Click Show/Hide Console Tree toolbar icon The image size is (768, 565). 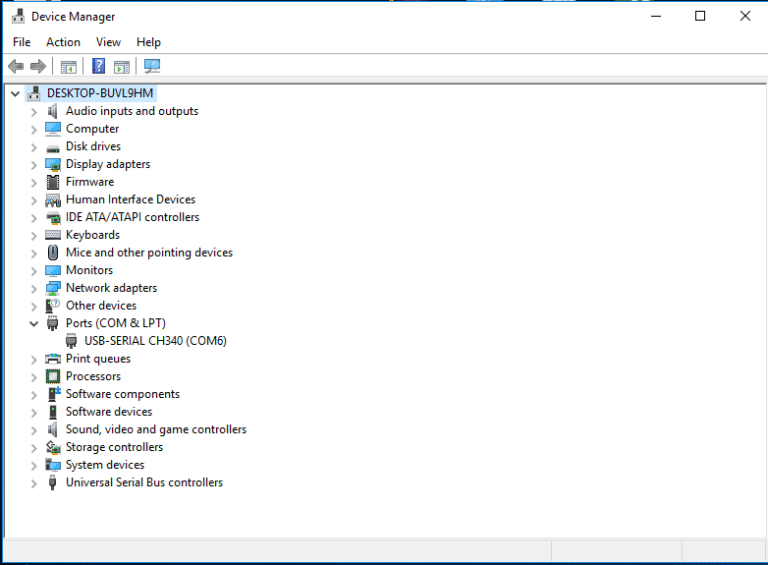coord(68,67)
